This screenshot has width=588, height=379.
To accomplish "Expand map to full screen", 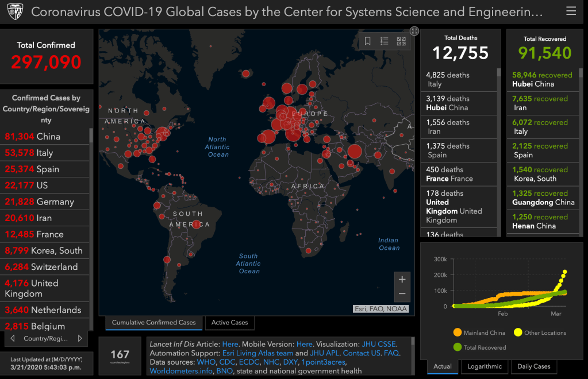I will point(414,31).
